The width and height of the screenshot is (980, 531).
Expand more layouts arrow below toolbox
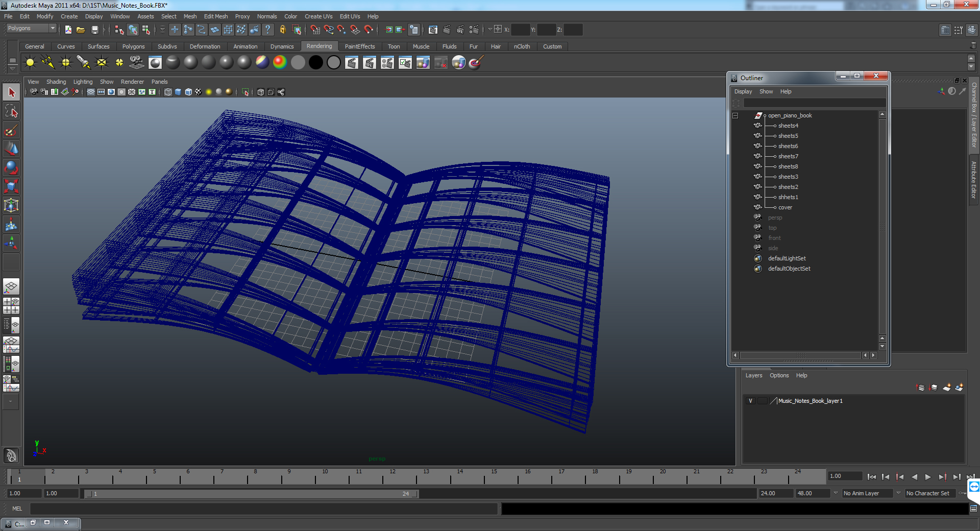11,402
